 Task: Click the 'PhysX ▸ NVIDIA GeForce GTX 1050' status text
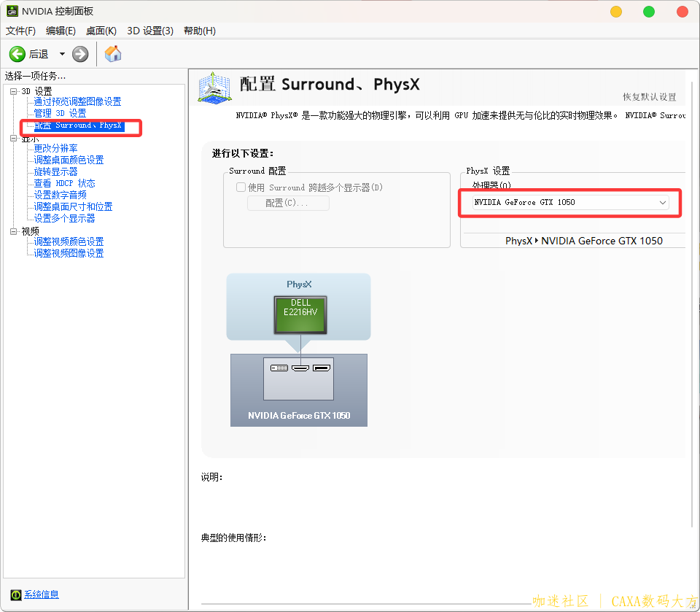click(584, 241)
